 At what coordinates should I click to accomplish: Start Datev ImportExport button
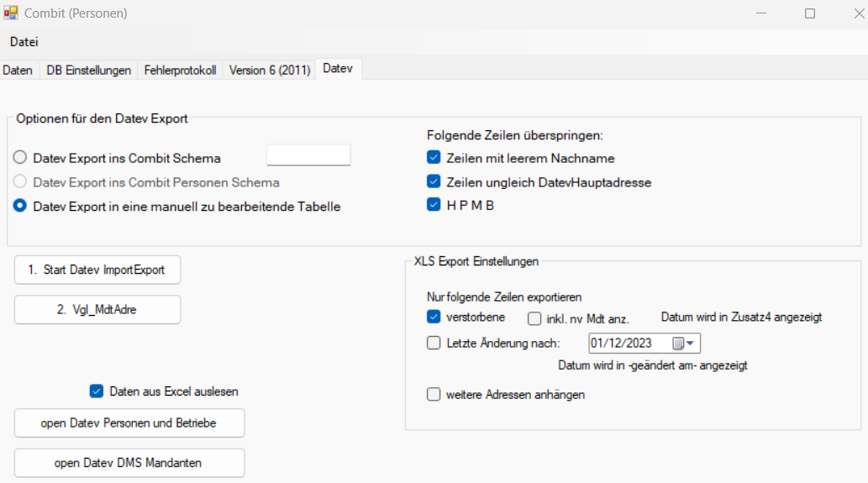97,270
